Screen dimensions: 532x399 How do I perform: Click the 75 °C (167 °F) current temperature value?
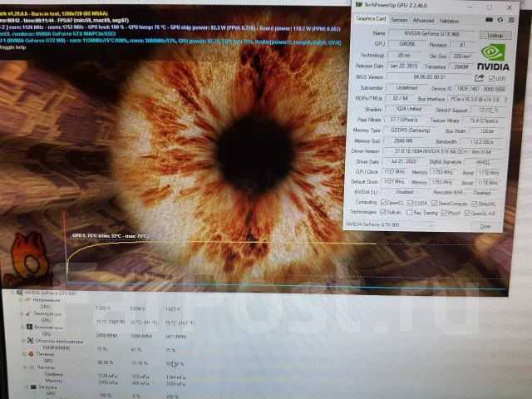111,322
